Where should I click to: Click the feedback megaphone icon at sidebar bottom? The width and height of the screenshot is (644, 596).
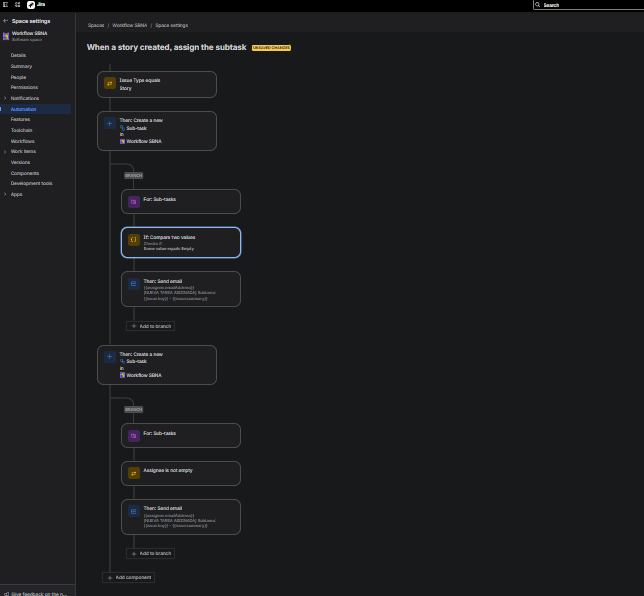6,594
